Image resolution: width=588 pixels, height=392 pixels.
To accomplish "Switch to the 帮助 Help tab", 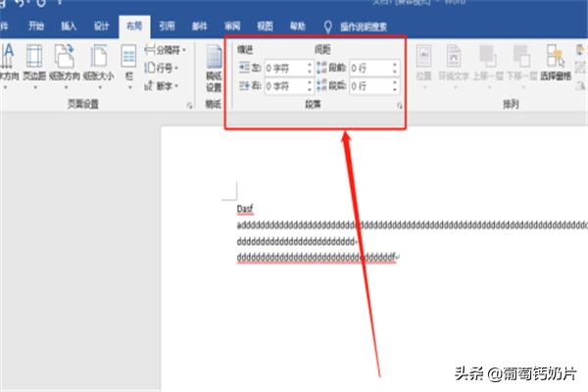I will 298,25.
